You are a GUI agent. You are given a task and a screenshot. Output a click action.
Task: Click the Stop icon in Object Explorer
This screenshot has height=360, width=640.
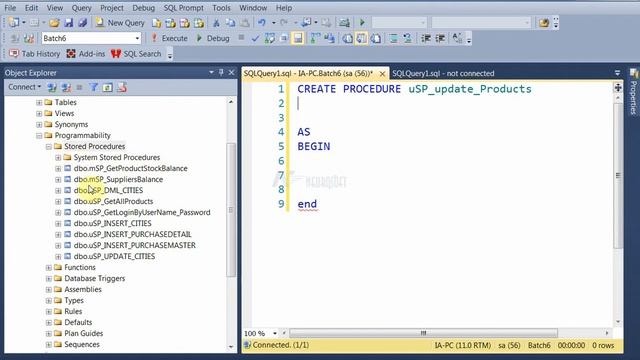pyautogui.click(x=80, y=87)
